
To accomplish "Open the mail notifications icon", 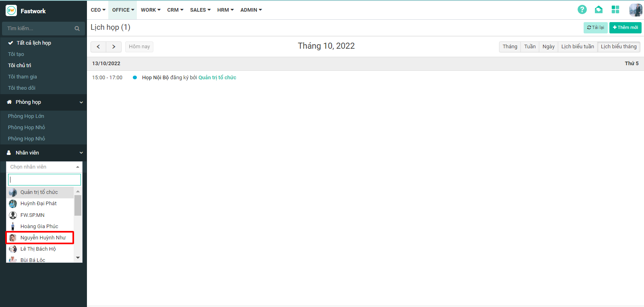I will click(x=599, y=10).
